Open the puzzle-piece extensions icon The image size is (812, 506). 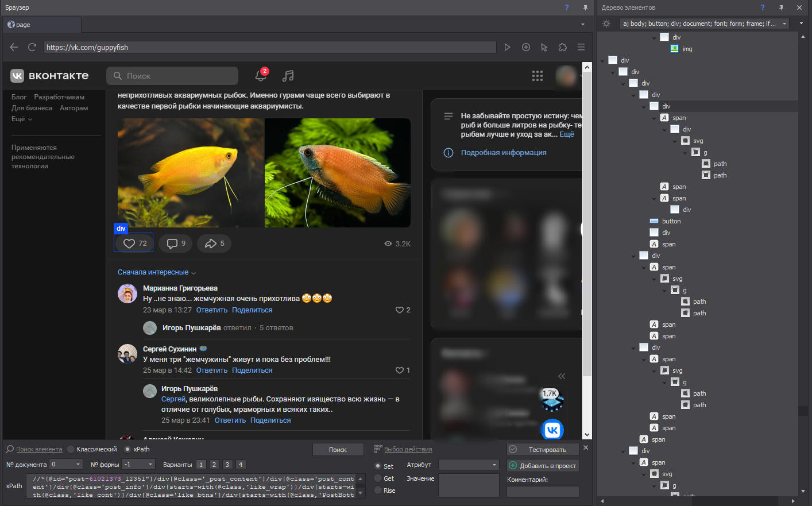coord(562,47)
